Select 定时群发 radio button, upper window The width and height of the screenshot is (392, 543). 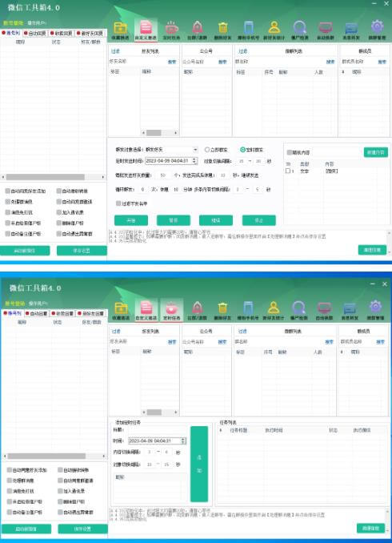(242, 150)
